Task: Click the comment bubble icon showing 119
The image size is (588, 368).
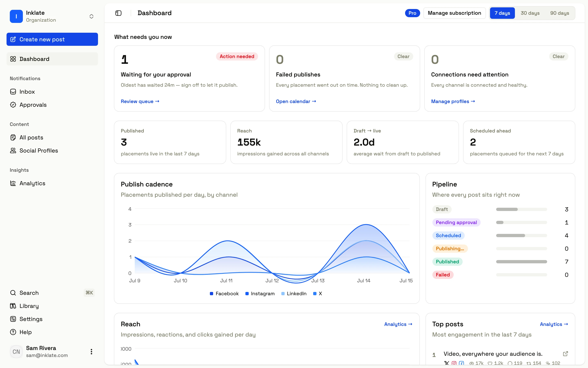Action: [x=510, y=363]
